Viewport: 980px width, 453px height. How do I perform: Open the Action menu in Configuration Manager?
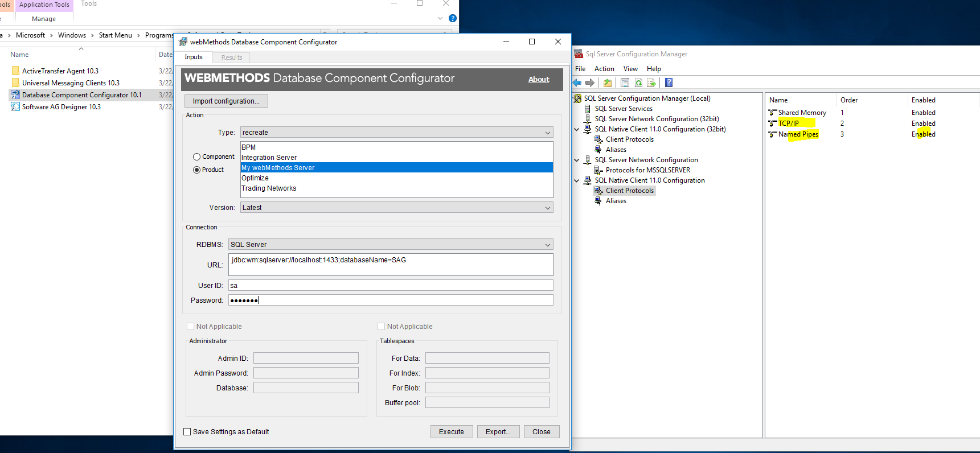pyautogui.click(x=604, y=69)
